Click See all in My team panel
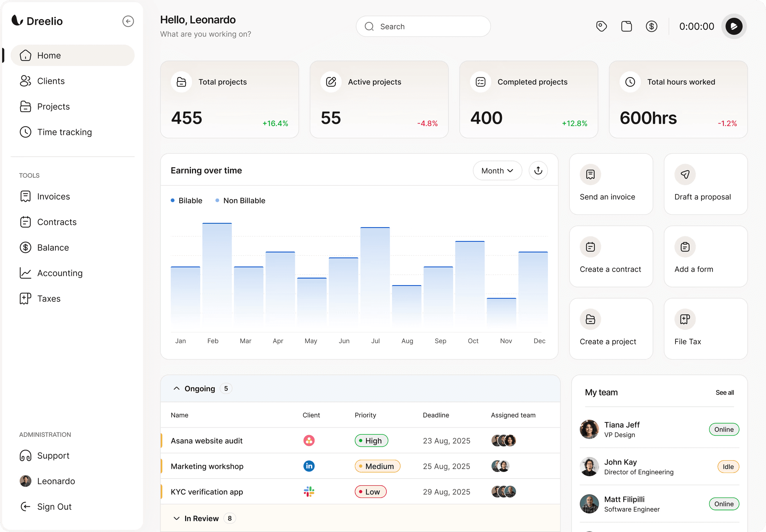Image resolution: width=766 pixels, height=532 pixels. coord(724,392)
